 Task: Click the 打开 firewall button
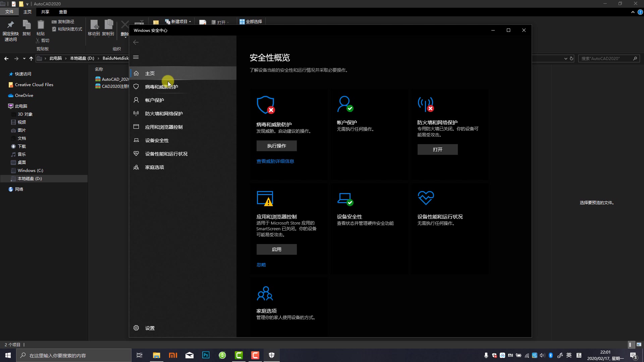click(437, 149)
